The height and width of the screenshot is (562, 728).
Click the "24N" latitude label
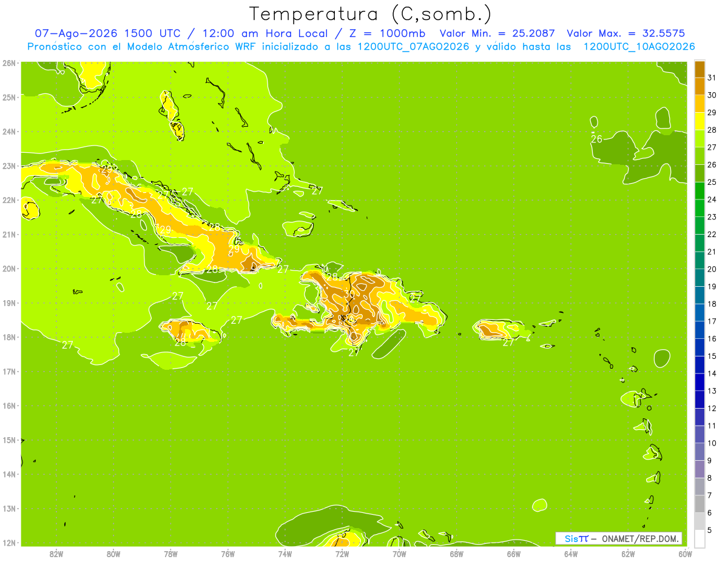[9, 132]
